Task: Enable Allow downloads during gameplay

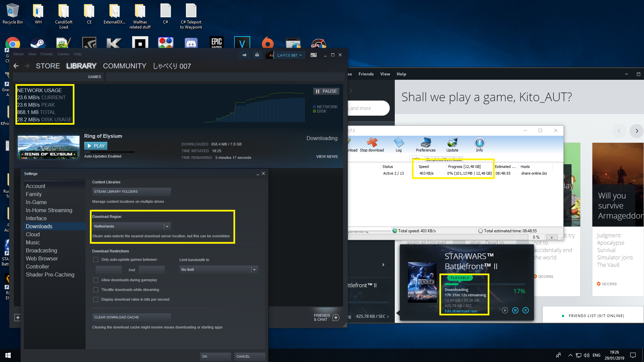Action: tap(96, 280)
